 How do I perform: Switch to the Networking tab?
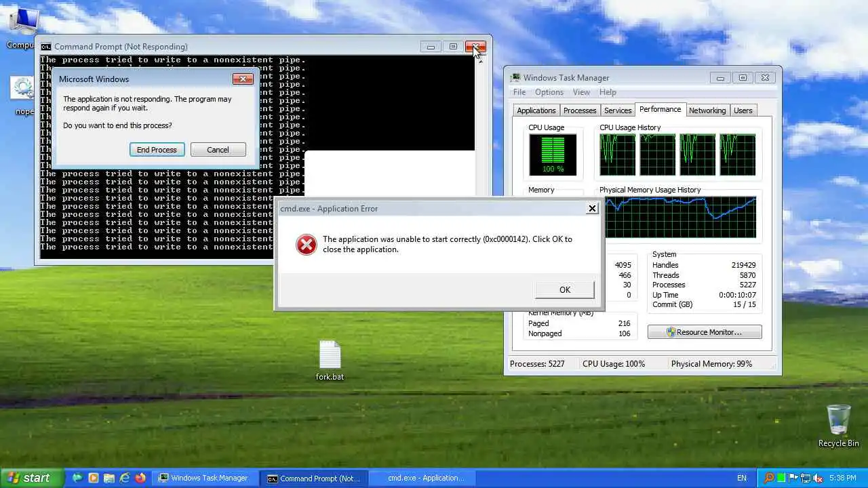point(707,110)
